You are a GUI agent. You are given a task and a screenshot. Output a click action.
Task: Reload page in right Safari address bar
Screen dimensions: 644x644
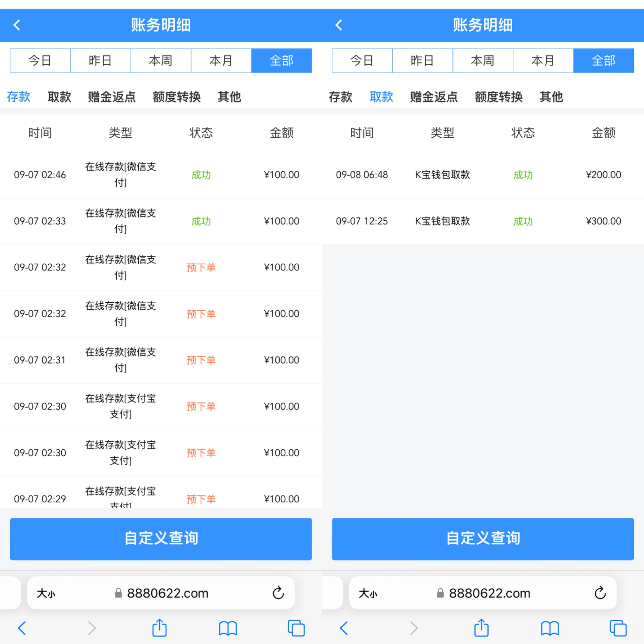tap(600, 593)
